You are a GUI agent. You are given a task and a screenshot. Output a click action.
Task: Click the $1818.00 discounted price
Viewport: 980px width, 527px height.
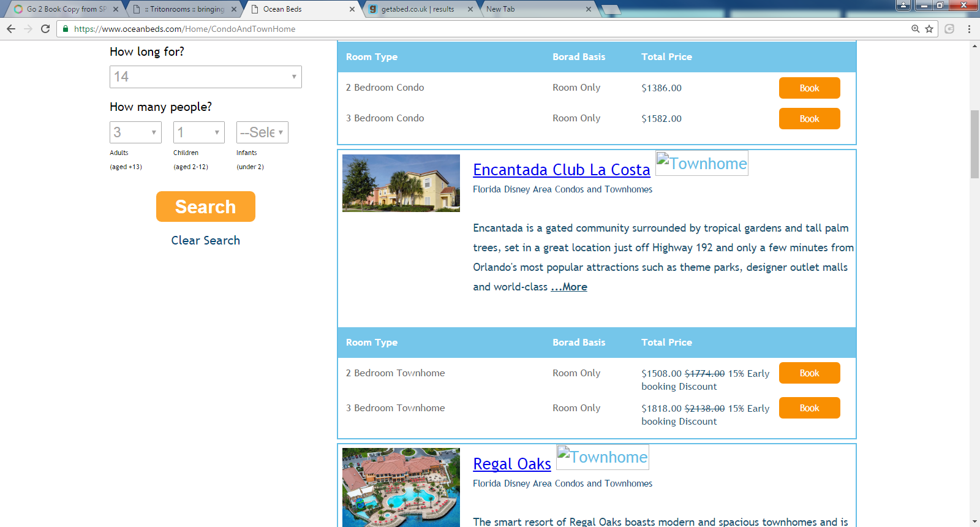click(x=661, y=408)
